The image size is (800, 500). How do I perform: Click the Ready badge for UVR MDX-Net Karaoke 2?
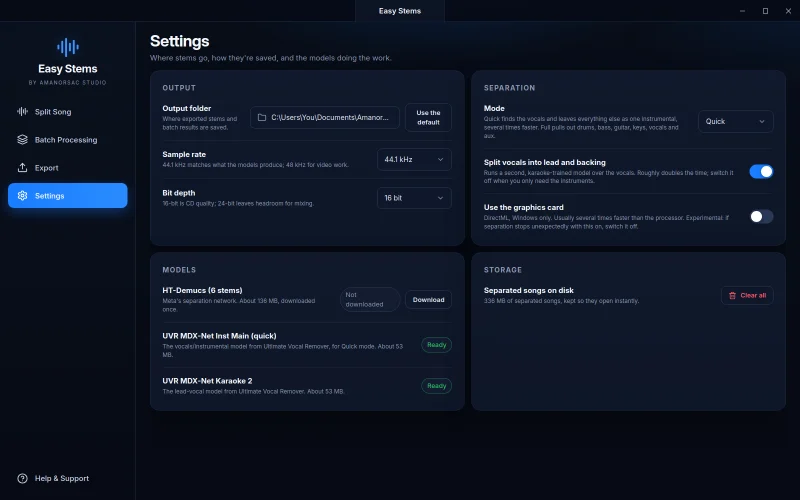[x=436, y=386]
